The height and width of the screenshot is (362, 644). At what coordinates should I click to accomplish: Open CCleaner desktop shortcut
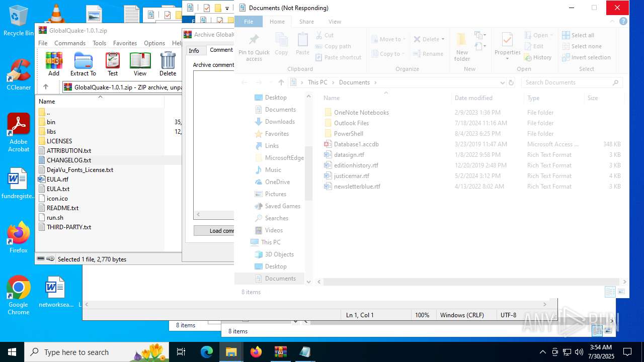click(x=19, y=74)
